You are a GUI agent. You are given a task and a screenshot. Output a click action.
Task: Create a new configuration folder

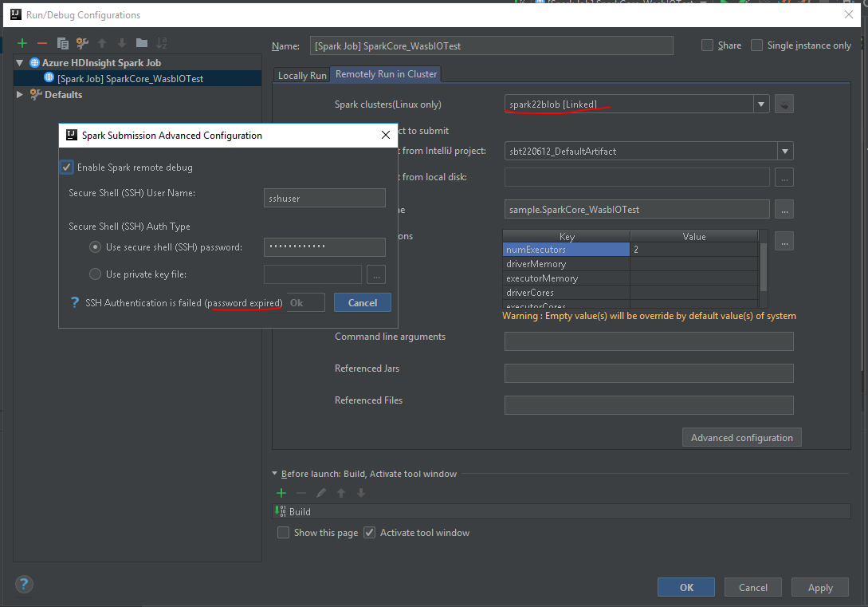142,43
